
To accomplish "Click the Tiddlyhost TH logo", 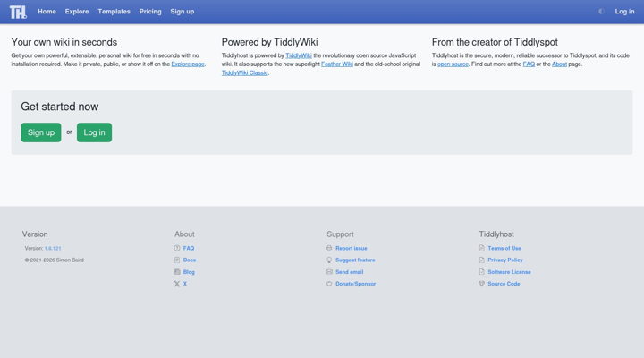I will [x=18, y=12].
